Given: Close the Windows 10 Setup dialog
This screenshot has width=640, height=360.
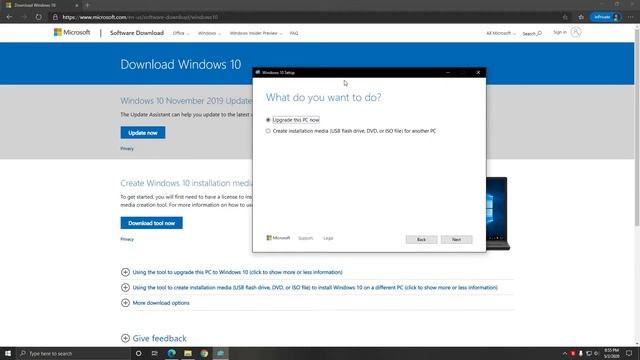Looking at the screenshot, I should 478,72.
